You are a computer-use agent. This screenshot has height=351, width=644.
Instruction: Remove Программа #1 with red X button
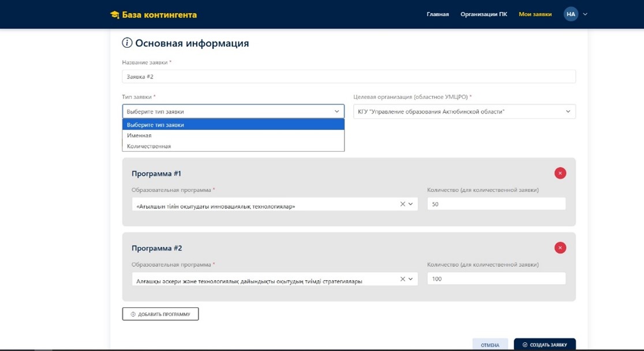pyautogui.click(x=560, y=173)
